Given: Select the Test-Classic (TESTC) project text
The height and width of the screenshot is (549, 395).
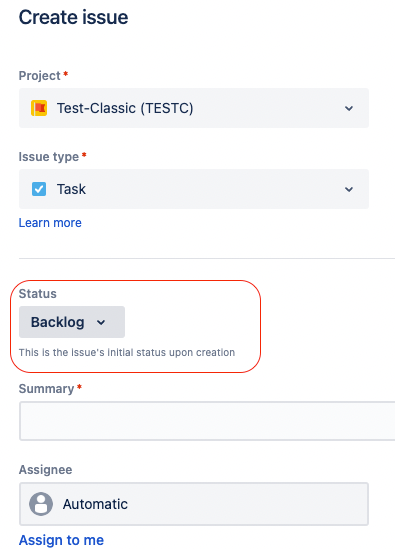Looking at the screenshot, I should (125, 108).
